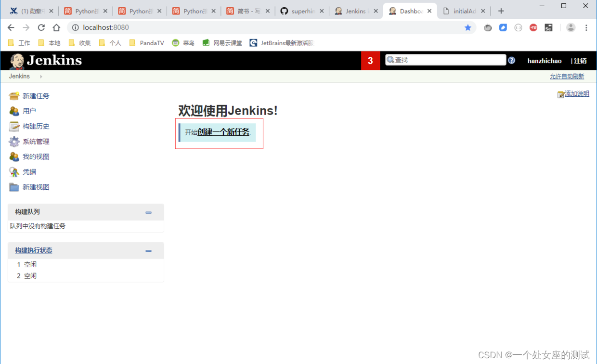Open the JetBrains最新激活 bookmark
The image size is (597, 364).
coord(282,43)
